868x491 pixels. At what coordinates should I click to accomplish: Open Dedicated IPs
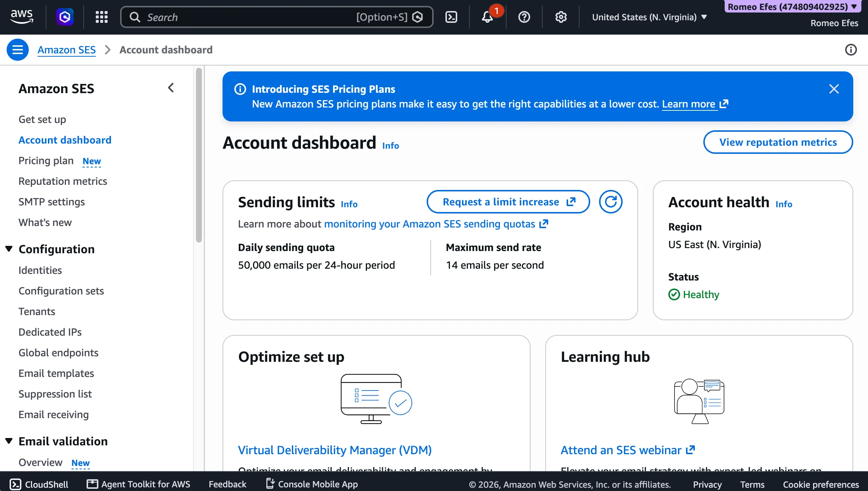click(x=50, y=332)
